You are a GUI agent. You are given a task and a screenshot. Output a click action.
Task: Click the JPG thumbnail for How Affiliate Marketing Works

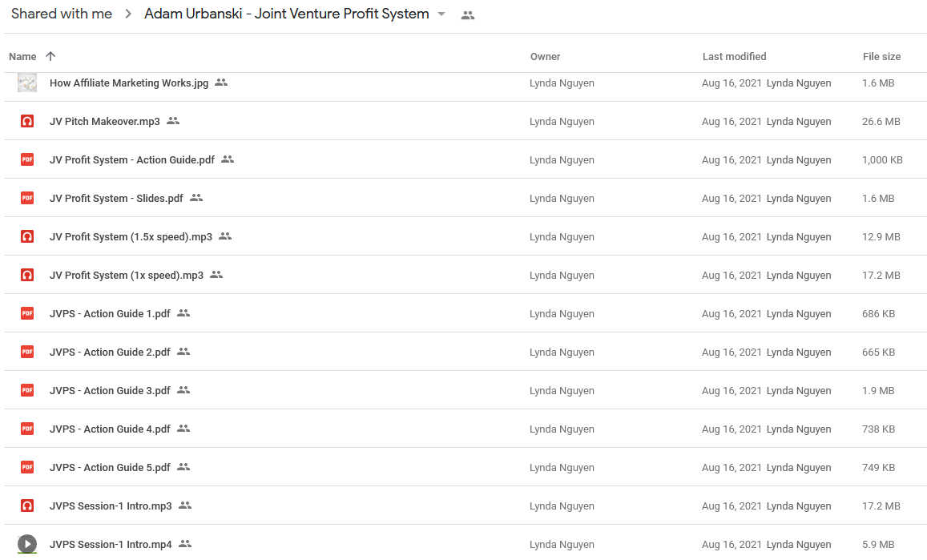coord(27,83)
